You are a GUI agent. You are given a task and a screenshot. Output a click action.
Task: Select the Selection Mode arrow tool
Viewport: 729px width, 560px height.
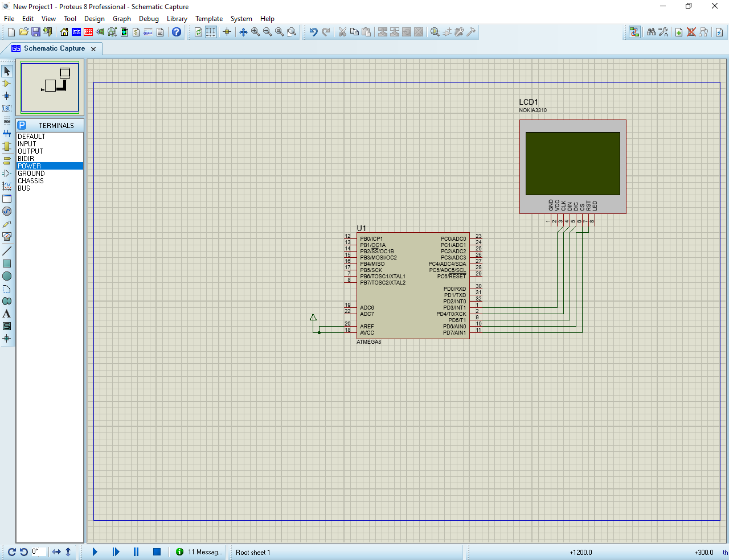pyautogui.click(x=7, y=71)
